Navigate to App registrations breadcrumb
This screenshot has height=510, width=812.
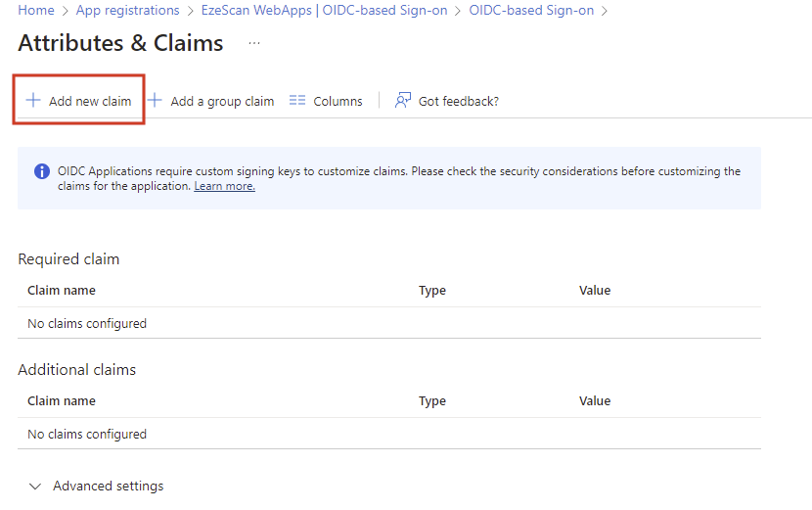128,11
